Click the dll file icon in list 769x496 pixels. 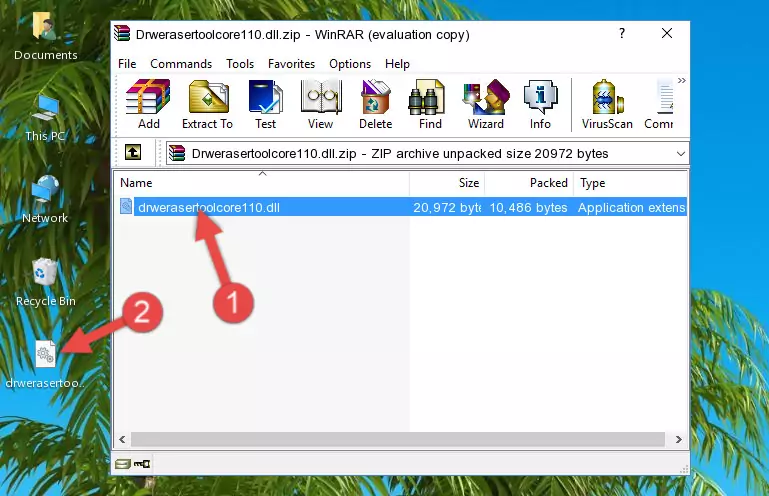(x=126, y=207)
